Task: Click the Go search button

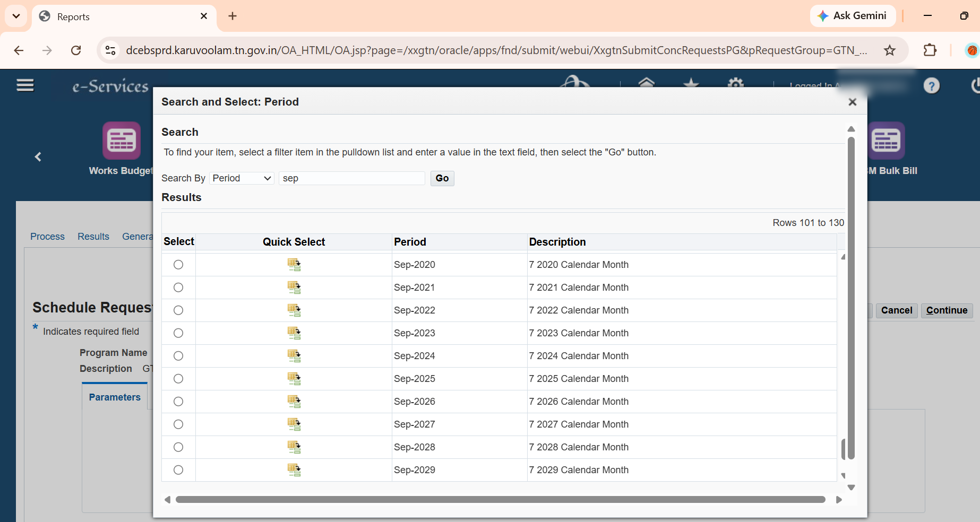Action: coord(442,178)
